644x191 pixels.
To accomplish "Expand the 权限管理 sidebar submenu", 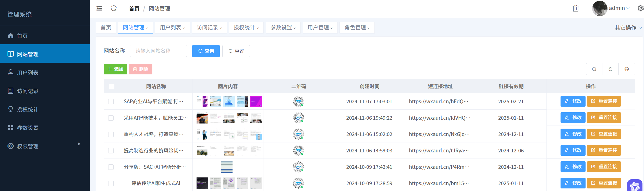I will pyautogui.click(x=45, y=146).
